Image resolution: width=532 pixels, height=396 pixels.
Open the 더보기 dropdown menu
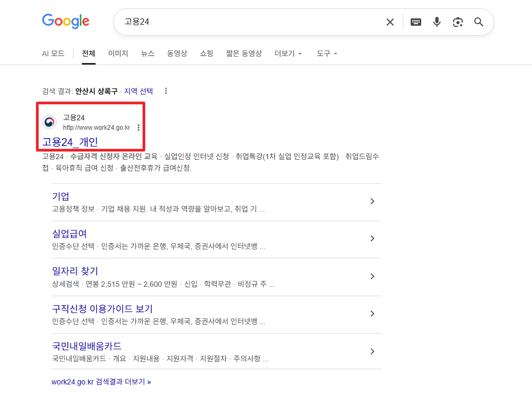pyautogui.click(x=288, y=53)
